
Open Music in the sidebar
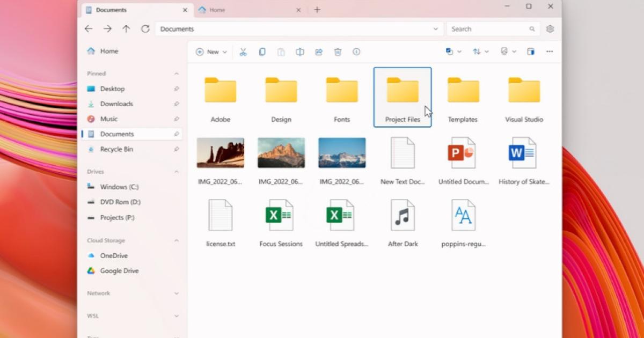coord(132,119)
